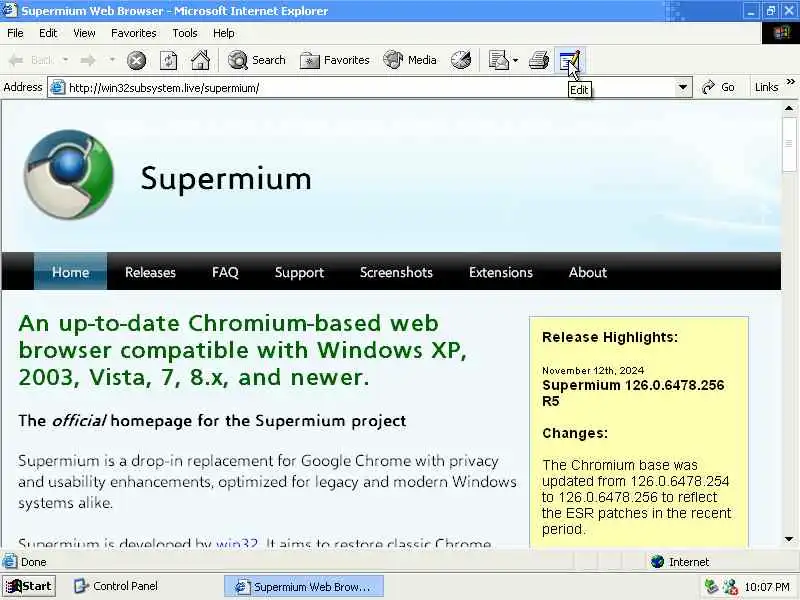The image size is (800, 600).
Task: Open the View menu
Action: click(x=84, y=33)
